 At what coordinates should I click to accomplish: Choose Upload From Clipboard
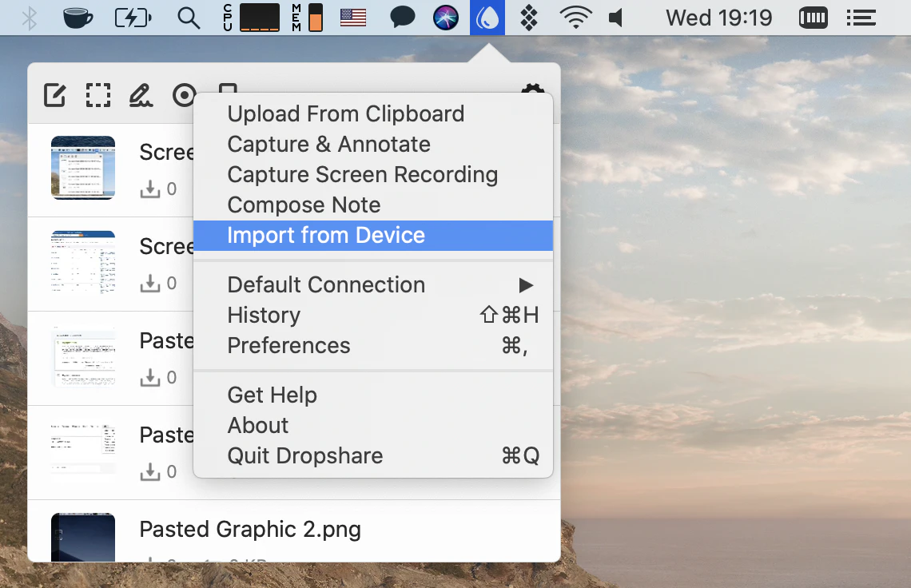[x=373, y=114]
